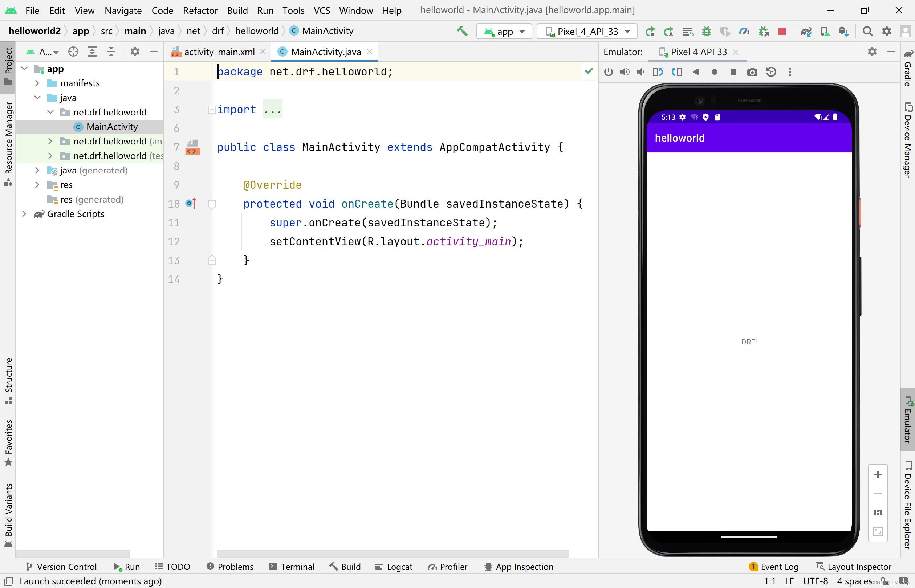The image size is (915, 588).
Task: Click the Sync project with Gradle icon
Action: click(808, 31)
